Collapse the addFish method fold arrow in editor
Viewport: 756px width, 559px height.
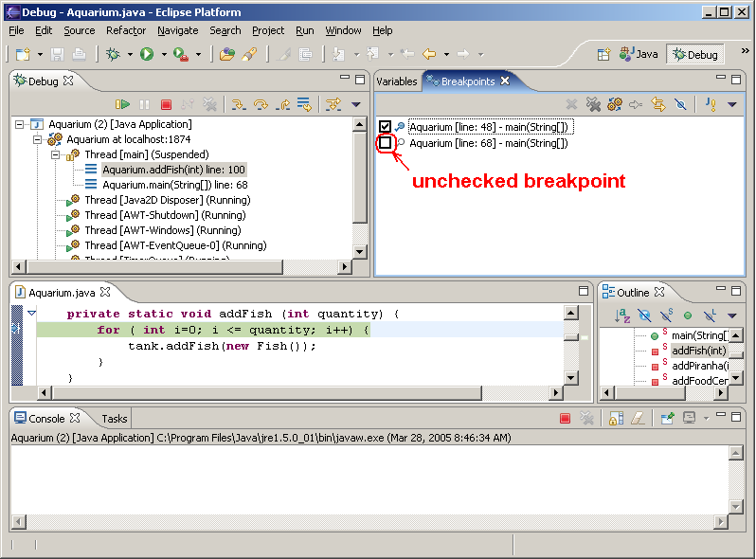32,314
